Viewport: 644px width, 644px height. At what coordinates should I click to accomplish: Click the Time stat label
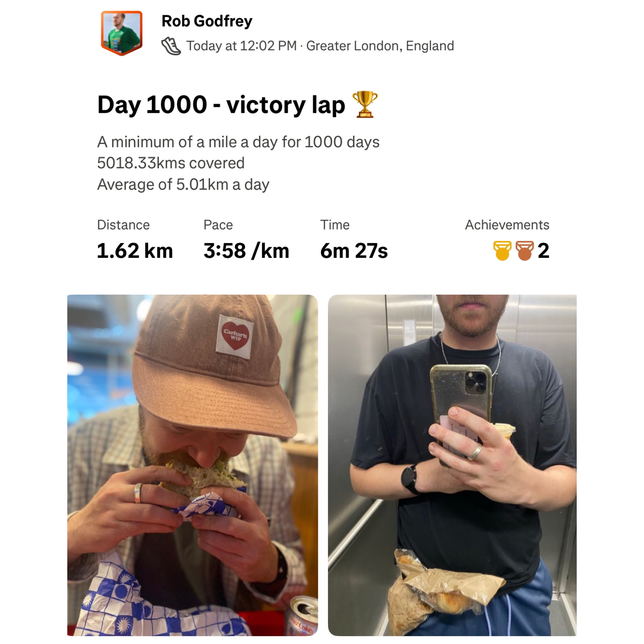[x=335, y=225]
